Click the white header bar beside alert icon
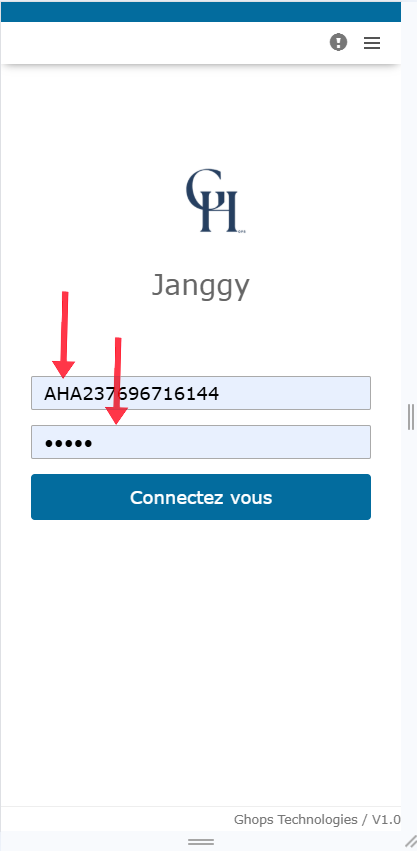The height and width of the screenshot is (851, 417). pyautogui.click(x=163, y=43)
